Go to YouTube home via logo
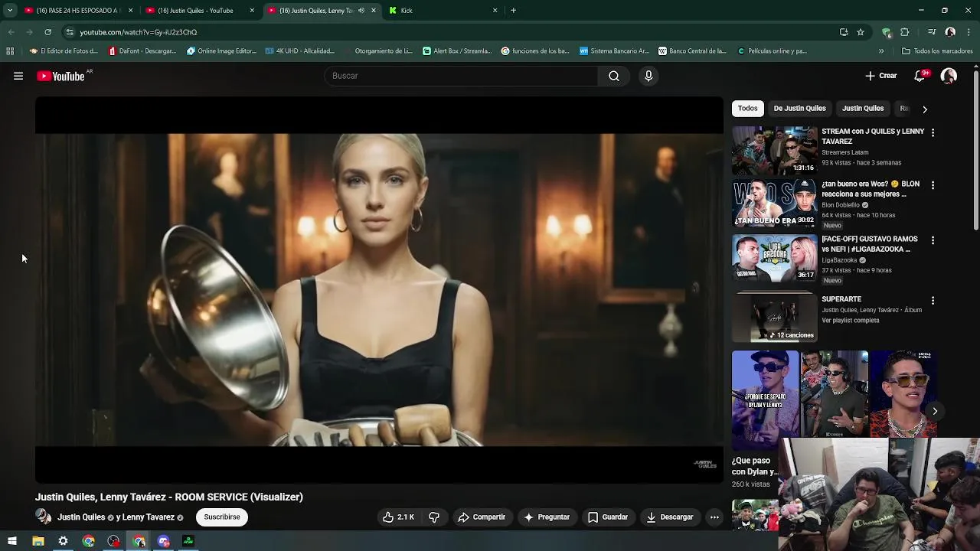 [x=60, y=76]
